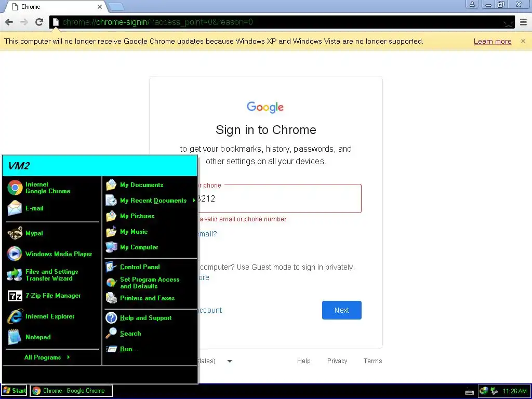Click the Chrome forward arrow

pyautogui.click(x=24, y=22)
